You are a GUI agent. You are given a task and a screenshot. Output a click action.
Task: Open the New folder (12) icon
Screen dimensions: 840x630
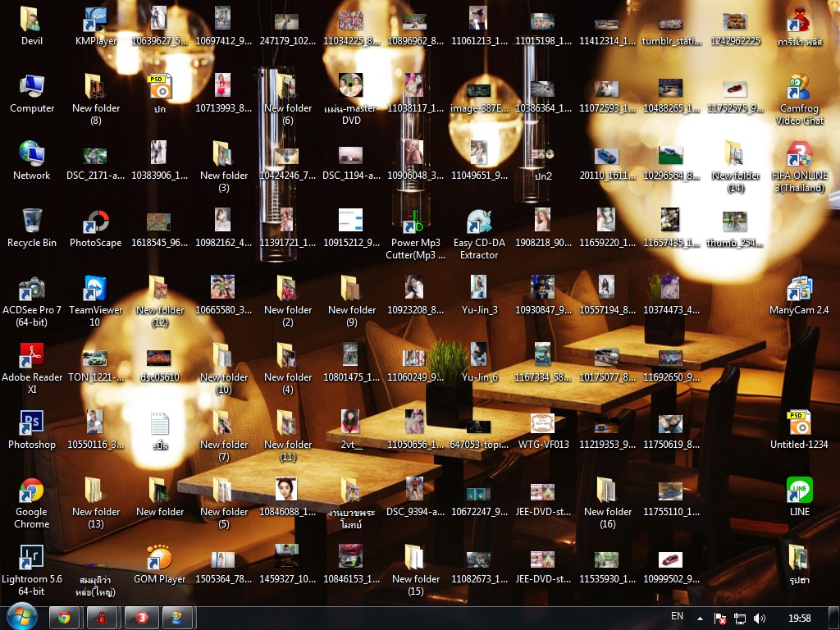pos(160,302)
